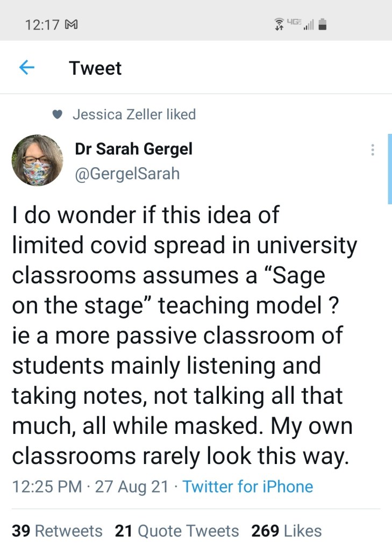
Task: Open Twitter for iPhone source link
Action: tap(248, 487)
